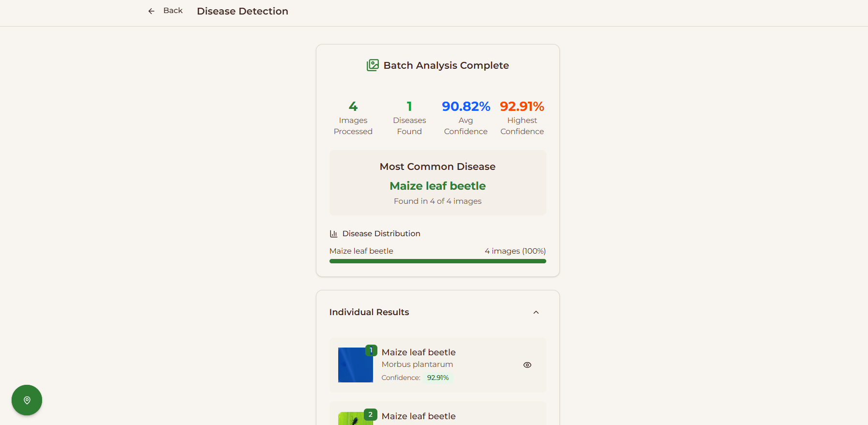The height and width of the screenshot is (425, 868).
Task: Click the 'Disease Distribution' label
Action: [381, 234]
